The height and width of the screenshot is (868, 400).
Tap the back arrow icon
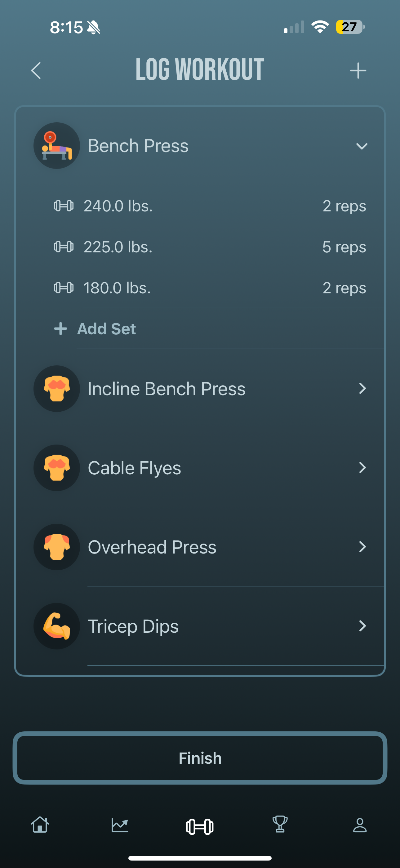[x=36, y=70]
